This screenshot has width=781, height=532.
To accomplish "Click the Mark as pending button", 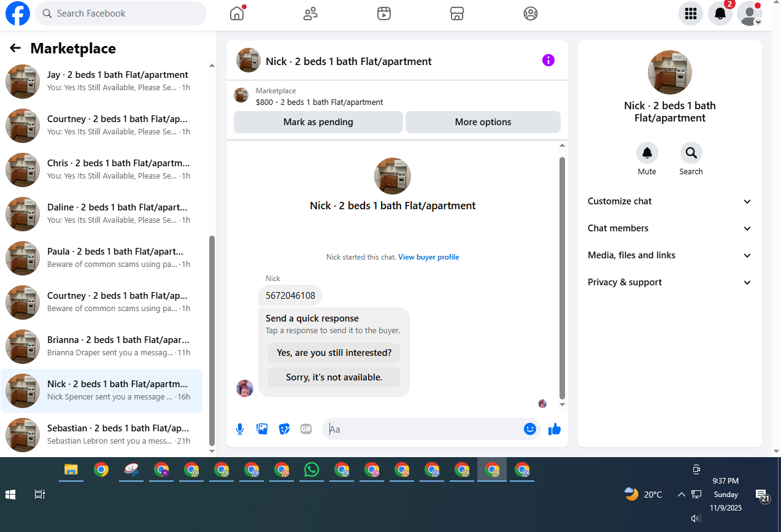I will pyautogui.click(x=318, y=122).
